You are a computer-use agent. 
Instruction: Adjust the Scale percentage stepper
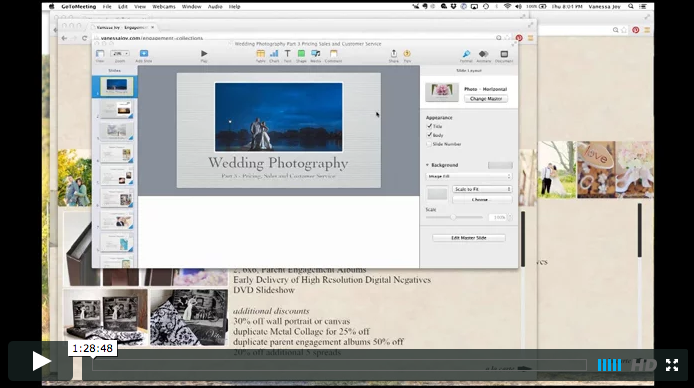tap(510, 217)
